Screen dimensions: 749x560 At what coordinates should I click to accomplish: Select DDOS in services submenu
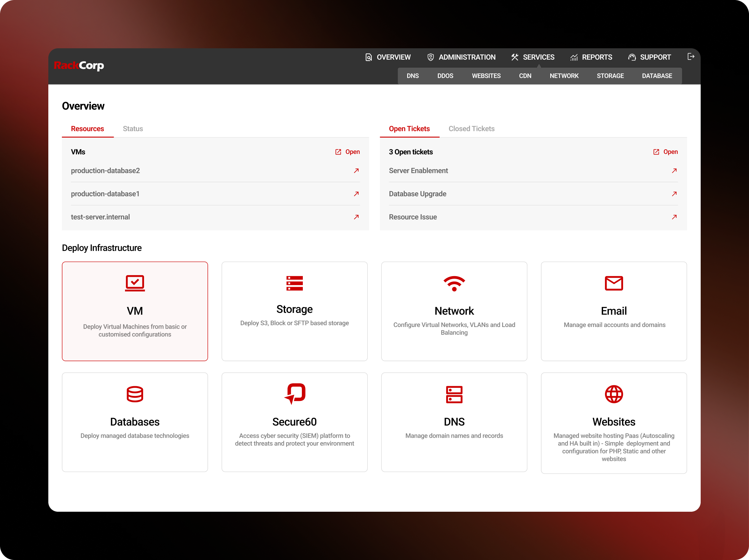coord(445,76)
